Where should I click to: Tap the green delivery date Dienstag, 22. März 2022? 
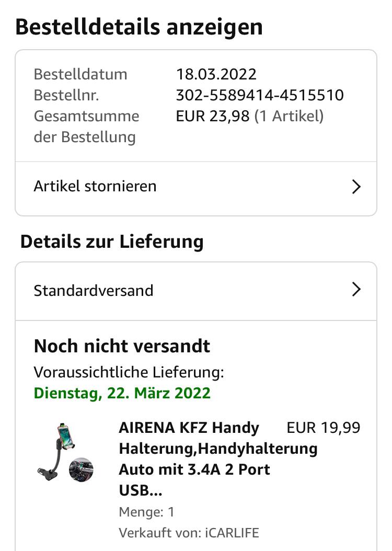[122, 393]
